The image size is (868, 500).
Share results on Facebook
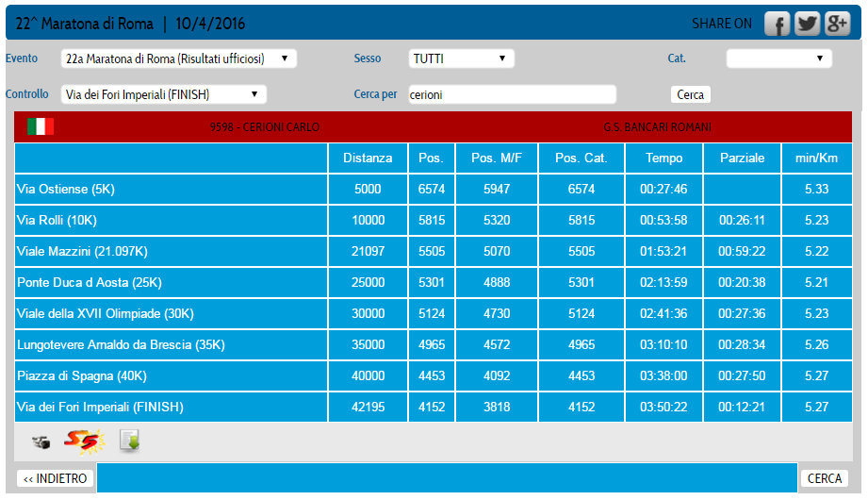pyautogui.click(x=777, y=25)
